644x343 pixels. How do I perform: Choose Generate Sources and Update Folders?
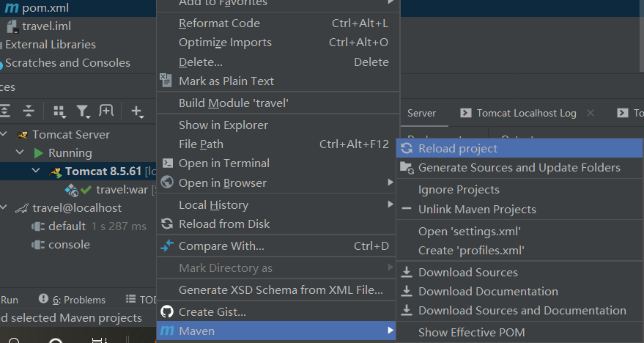519,168
